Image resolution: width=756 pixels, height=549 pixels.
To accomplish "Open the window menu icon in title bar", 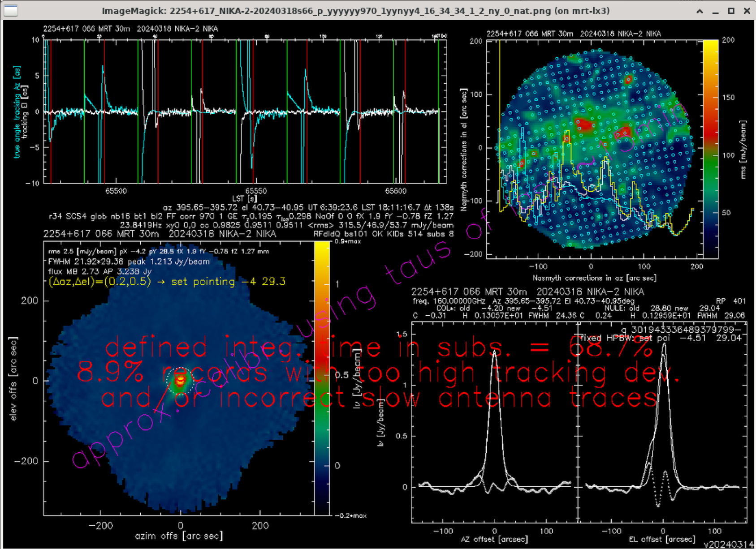I will tap(10, 10).
